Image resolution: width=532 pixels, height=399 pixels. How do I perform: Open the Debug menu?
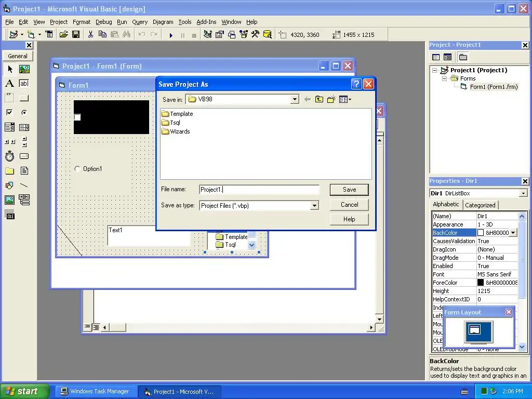coord(103,22)
